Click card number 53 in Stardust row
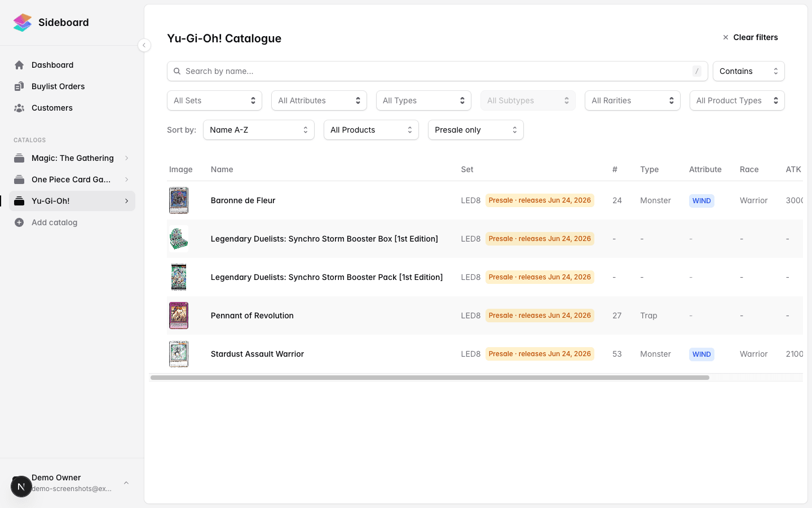This screenshot has height=508, width=812. click(617, 354)
